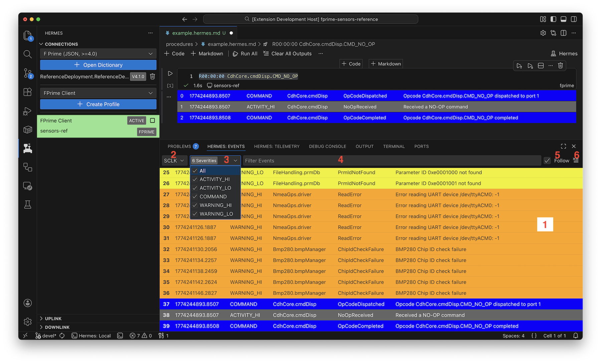Screen dimensions: 601x364
Task: Toggle the Follow checkbox
Action: click(x=547, y=160)
